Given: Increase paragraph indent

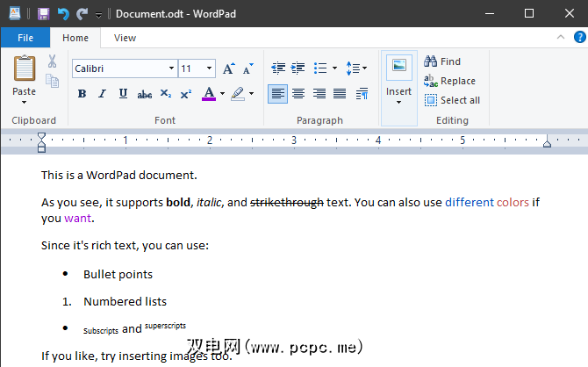Looking at the screenshot, I should 298,68.
